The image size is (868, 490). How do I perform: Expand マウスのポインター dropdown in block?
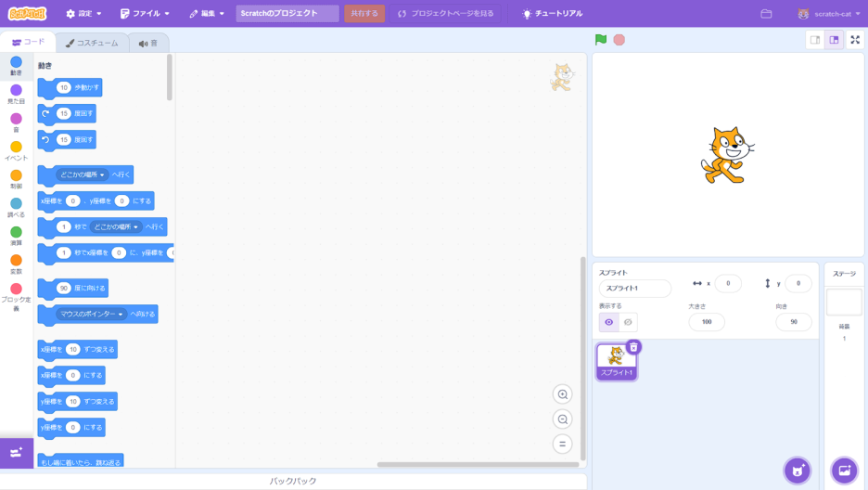pyautogui.click(x=121, y=315)
